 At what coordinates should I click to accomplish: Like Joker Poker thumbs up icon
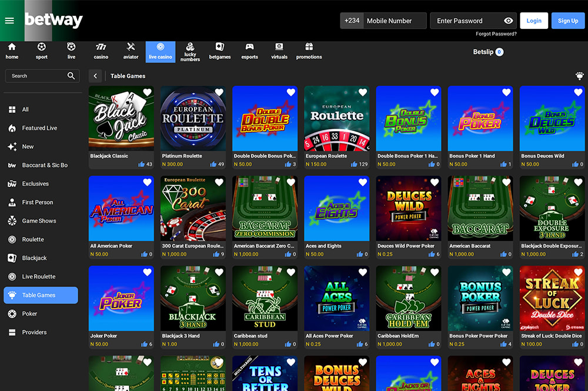(x=145, y=344)
